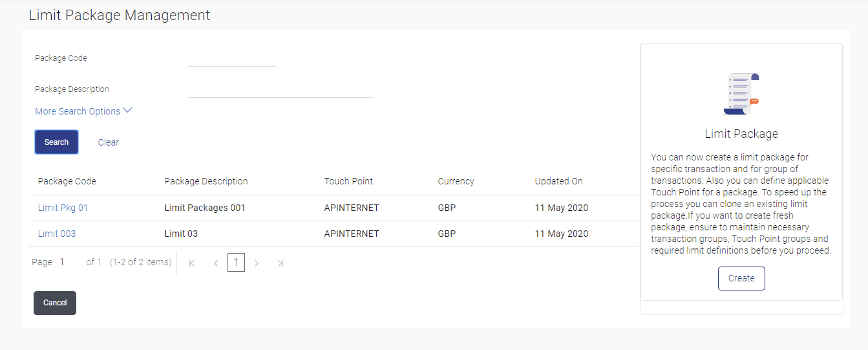The width and height of the screenshot is (868, 350).
Task: Click the Search button
Action: point(56,142)
